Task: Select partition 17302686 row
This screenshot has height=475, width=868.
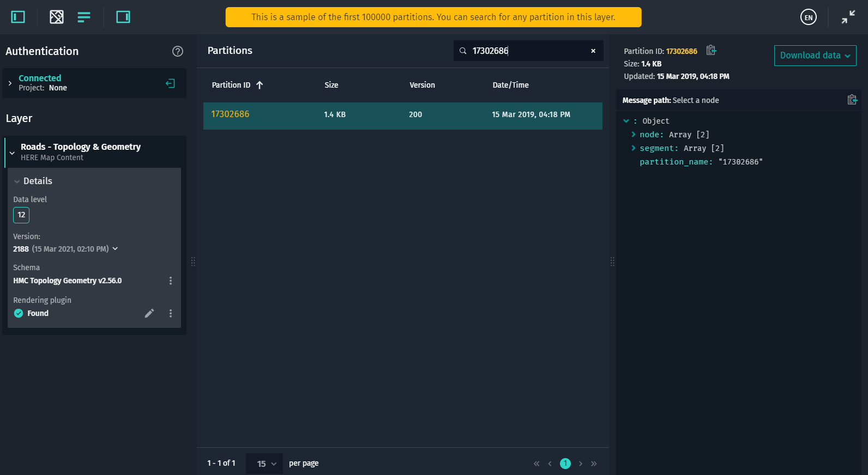Action: point(403,115)
